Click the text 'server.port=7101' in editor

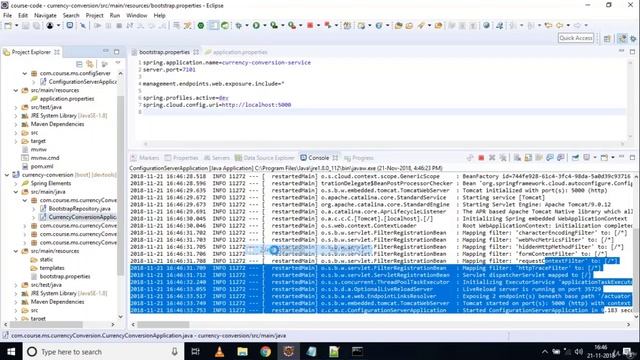[169, 70]
